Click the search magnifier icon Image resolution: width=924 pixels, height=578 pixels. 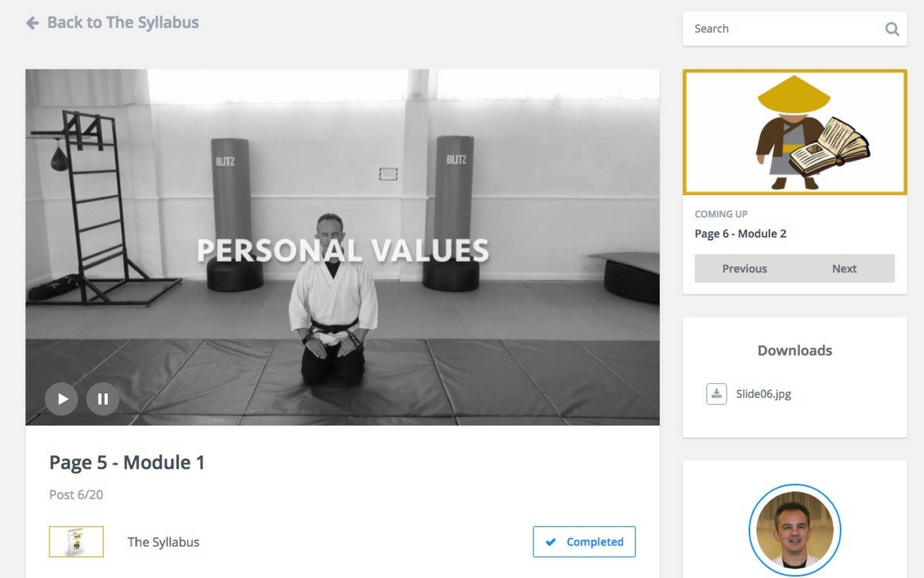[892, 29]
